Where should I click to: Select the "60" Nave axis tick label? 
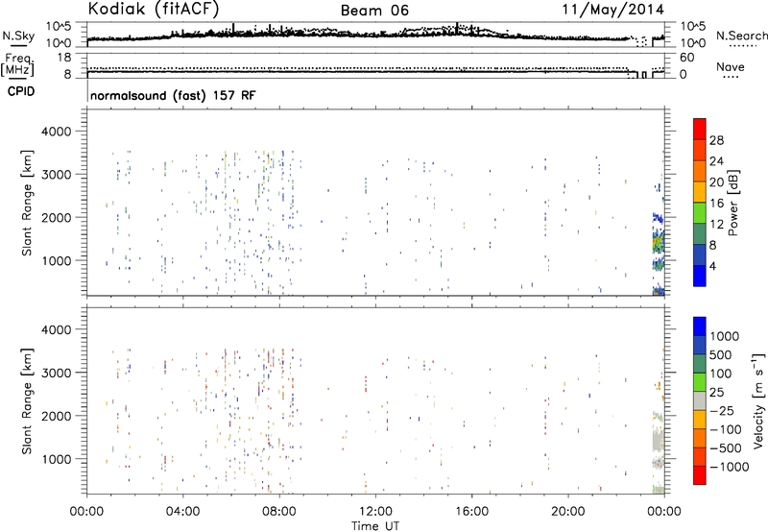686,58
